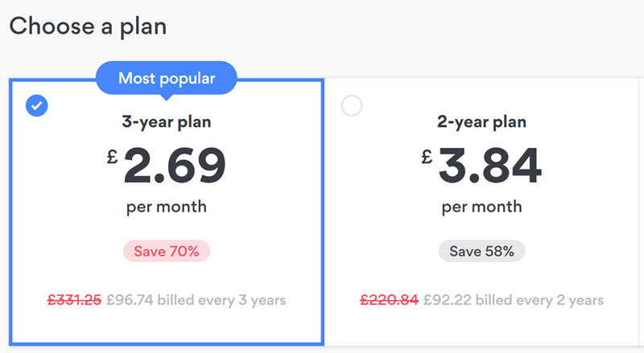Screen dimensions: 644x353
Task: Click the blue checkmark icon
Action: pyautogui.click(x=36, y=105)
